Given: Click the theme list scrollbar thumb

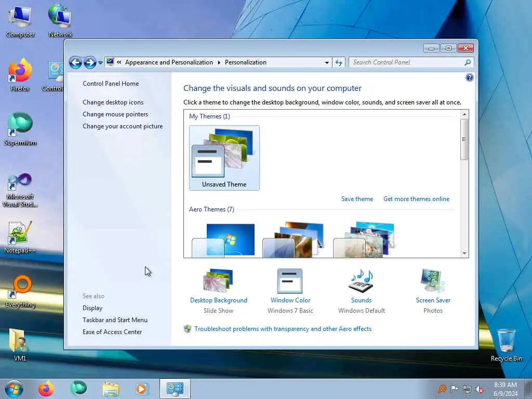Looking at the screenshot, I should [x=464, y=139].
